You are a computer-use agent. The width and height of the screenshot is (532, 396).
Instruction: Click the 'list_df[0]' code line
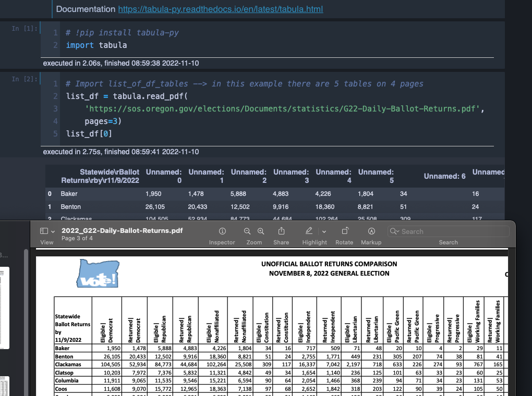coord(89,134)
